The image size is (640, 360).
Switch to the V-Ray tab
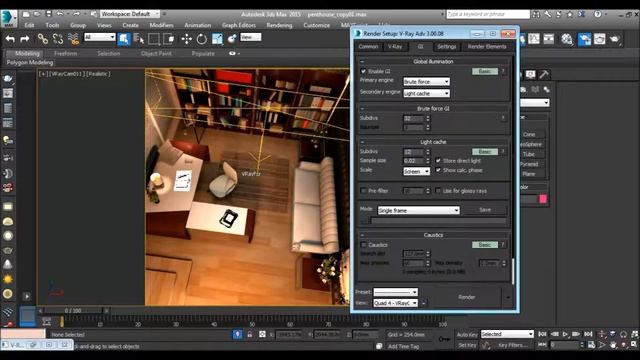[395, 47]
